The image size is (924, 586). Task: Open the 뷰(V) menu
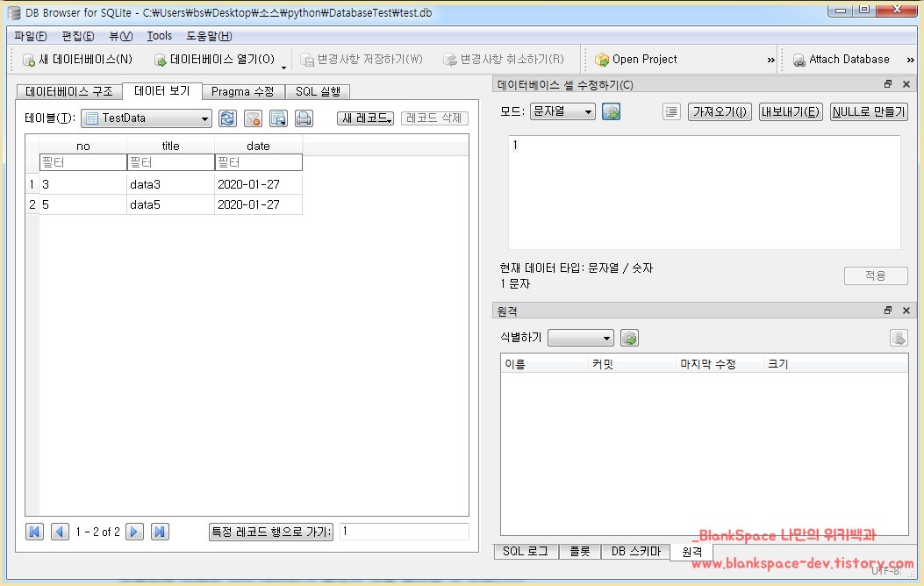click(121, 36)
